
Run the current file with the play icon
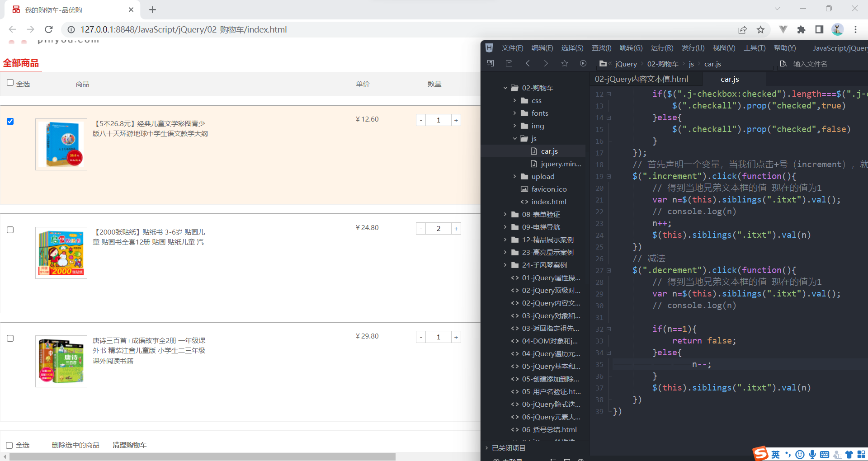(583, 63)
